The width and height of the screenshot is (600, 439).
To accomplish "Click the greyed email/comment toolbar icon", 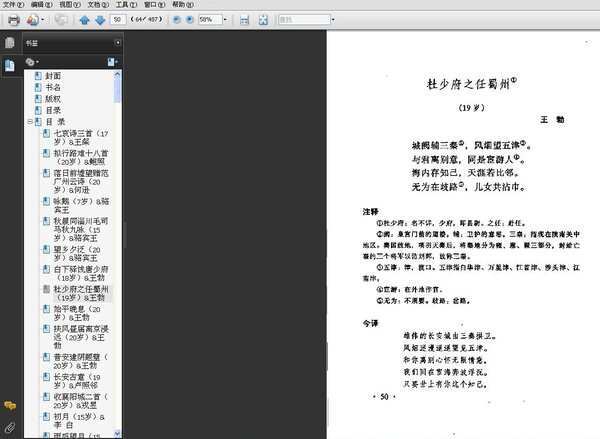I will (x=60, y=20).
